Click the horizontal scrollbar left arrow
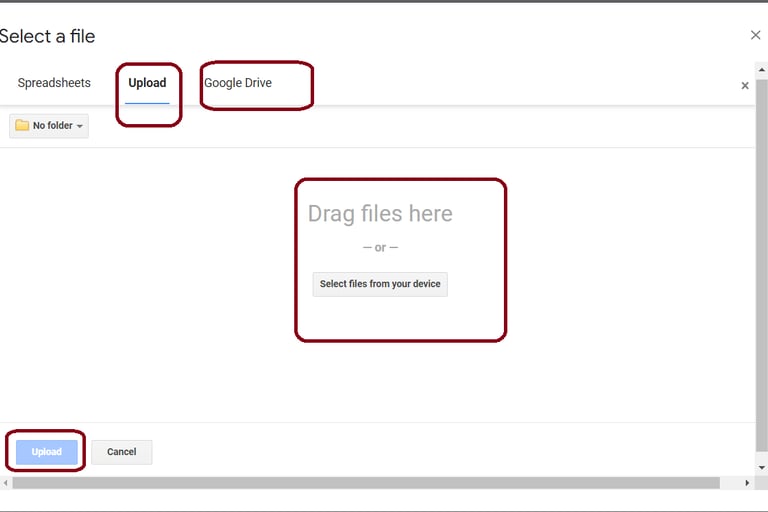The image size is (768, 512). pos(5,483)
